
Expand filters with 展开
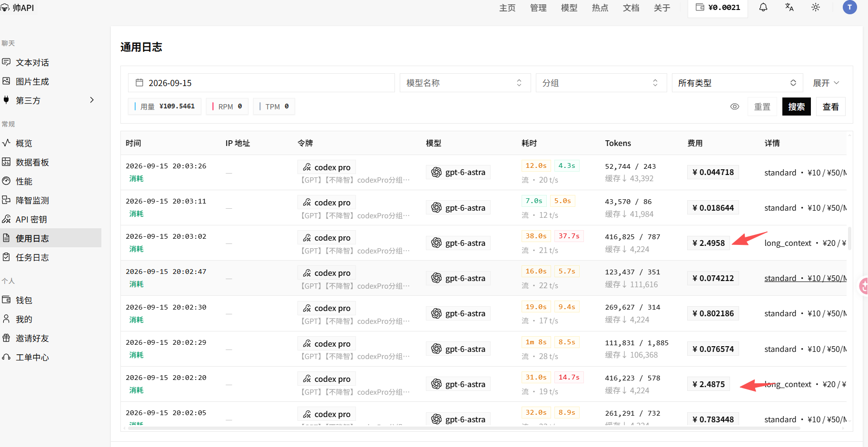tap(826, 83)
